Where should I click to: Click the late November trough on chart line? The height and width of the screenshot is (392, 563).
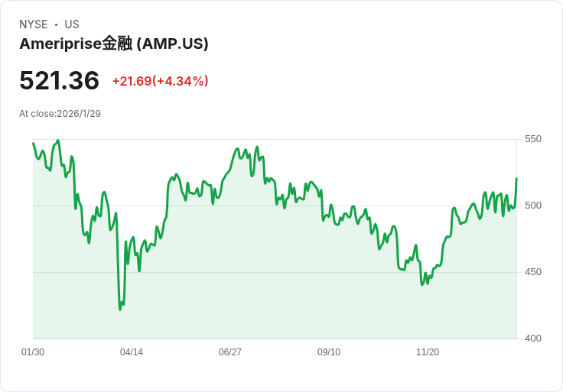[x=422, y=285]
